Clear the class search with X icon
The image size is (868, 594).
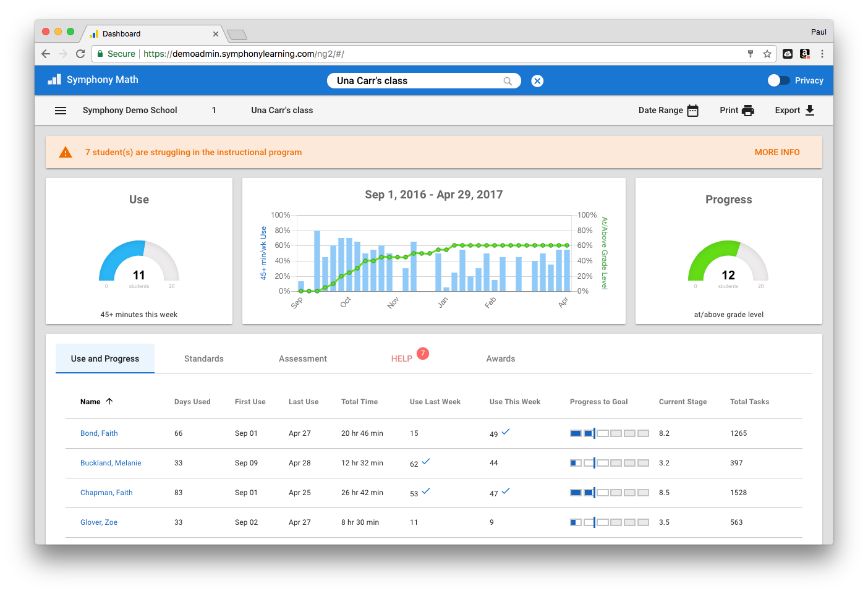coord(537,81)
